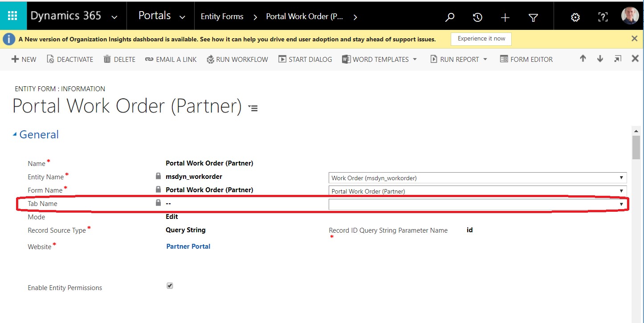Dismiss the yellow notification bar
This screenshot has width=644, height=323.
click(x=635, y=39)
